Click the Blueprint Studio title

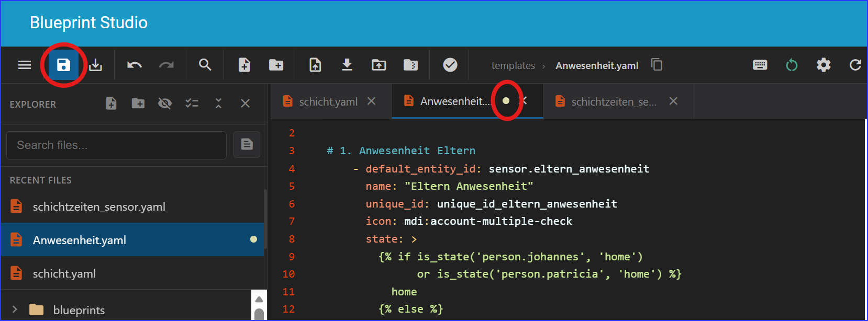coord(88,22)
